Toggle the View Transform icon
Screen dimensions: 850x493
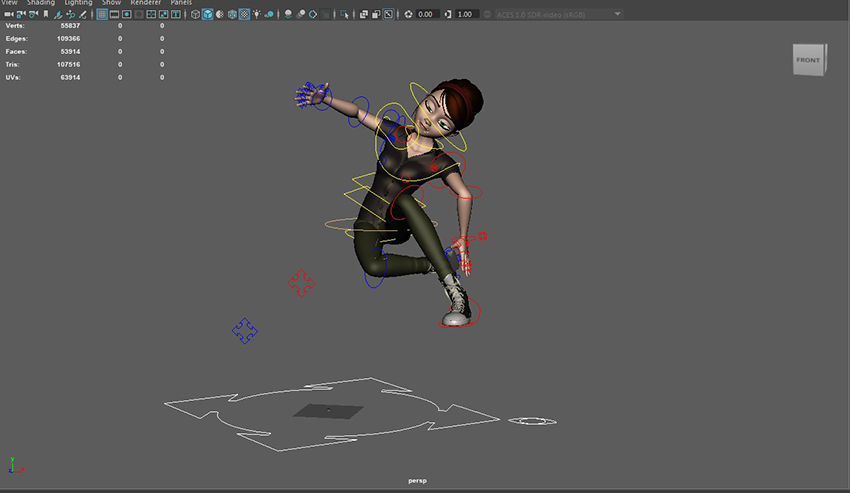[x=487, y=15]
